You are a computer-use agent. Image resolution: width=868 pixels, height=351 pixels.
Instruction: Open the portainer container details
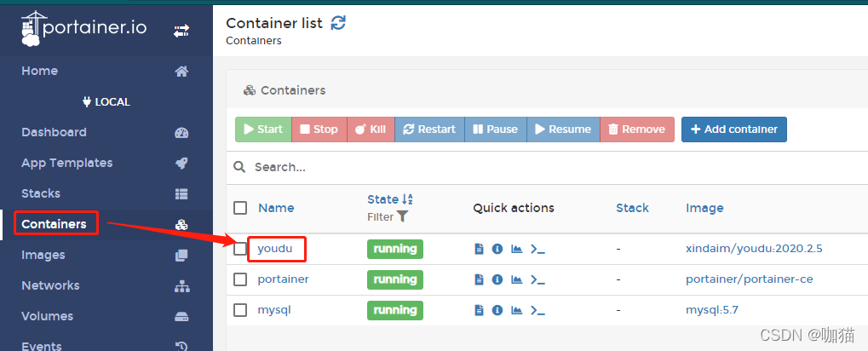pos(284,279)
